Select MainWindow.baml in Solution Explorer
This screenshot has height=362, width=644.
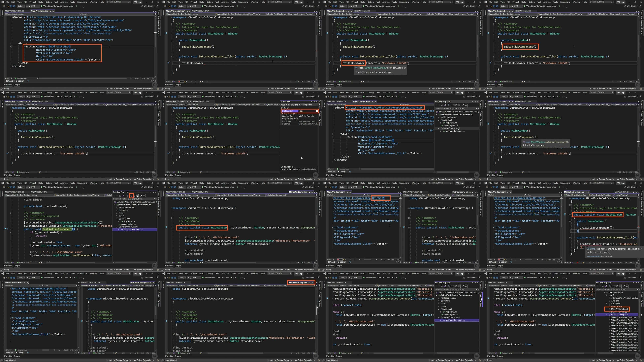pyautogui.click(x=619, y=309)
